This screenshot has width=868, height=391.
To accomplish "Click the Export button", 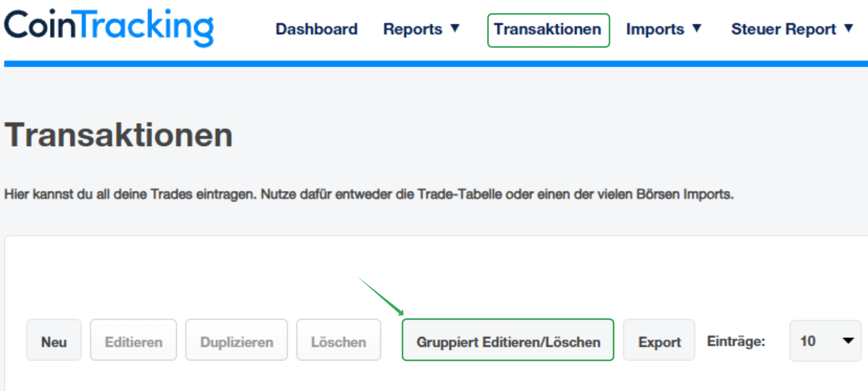I will click(659, 340).
